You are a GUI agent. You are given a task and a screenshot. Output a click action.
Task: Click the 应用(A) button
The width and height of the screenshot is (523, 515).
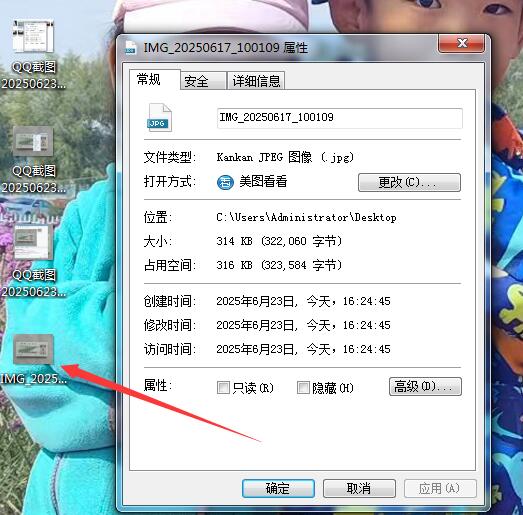(440, 489)
